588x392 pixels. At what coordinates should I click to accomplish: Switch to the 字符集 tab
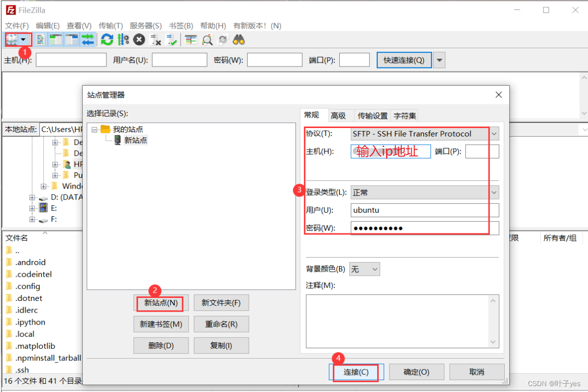pyautogui.click(x=405, y=116)
